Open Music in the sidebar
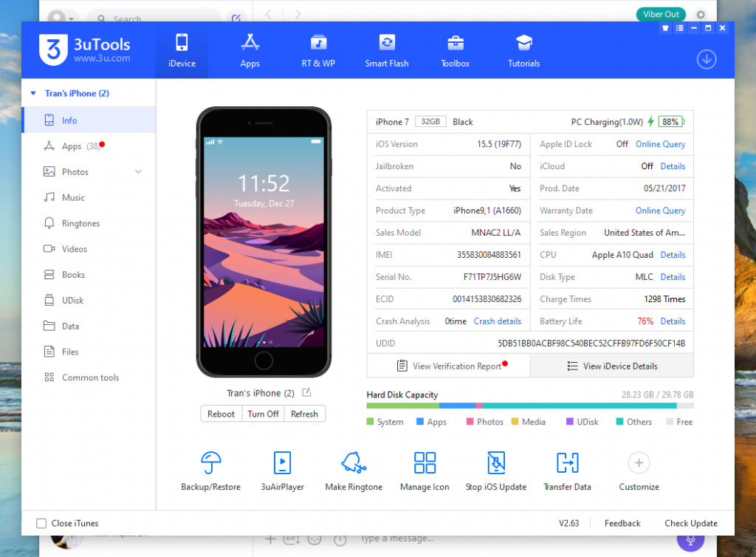Screen dimensions: 756x557 click(x=89, y=197)
